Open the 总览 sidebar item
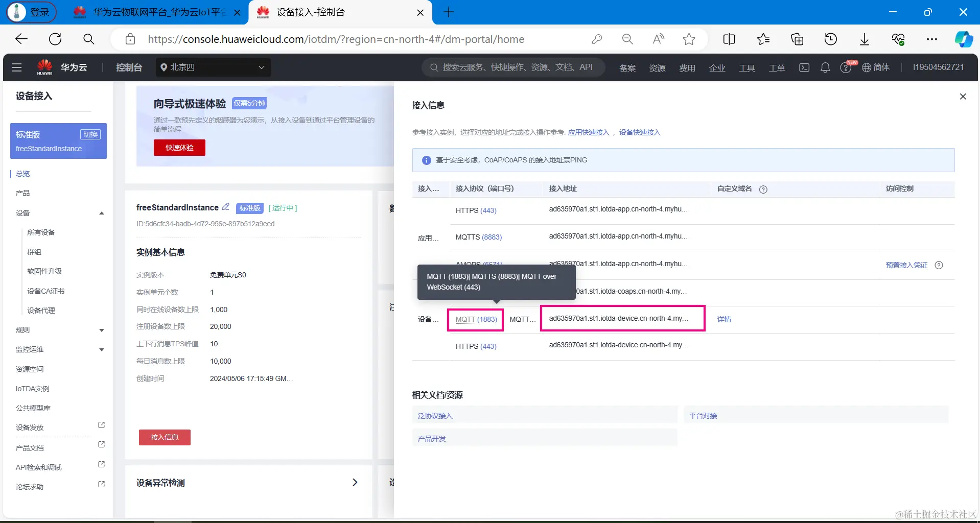Viewport: 980px width, 523px height. (22, 174)
